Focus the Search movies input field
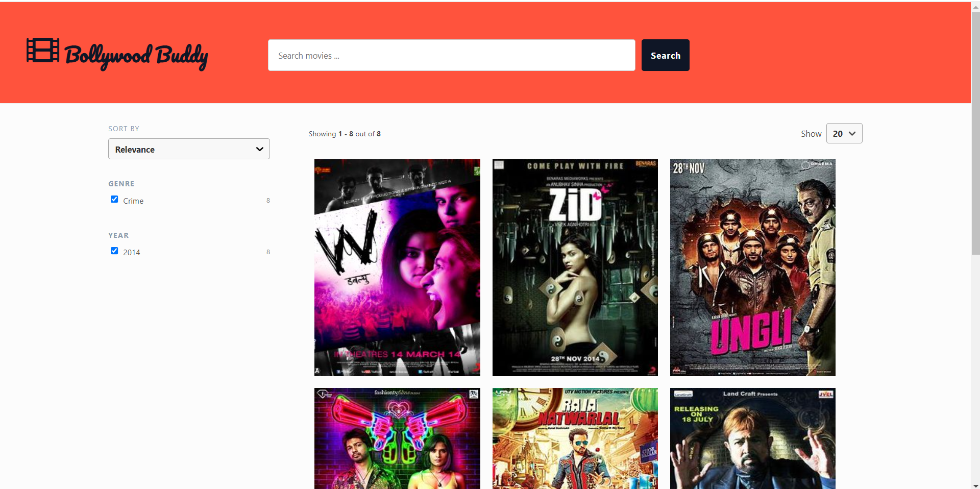Image resolution: width=980 pixels, height=489 pixels. click(x=451, y=55)
